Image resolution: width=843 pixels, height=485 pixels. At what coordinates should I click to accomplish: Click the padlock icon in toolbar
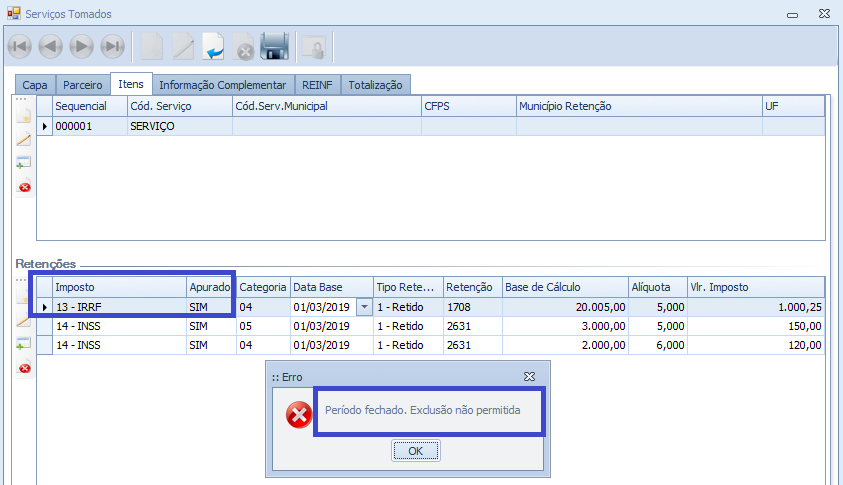pyautogui.click(x=314, y=46)
